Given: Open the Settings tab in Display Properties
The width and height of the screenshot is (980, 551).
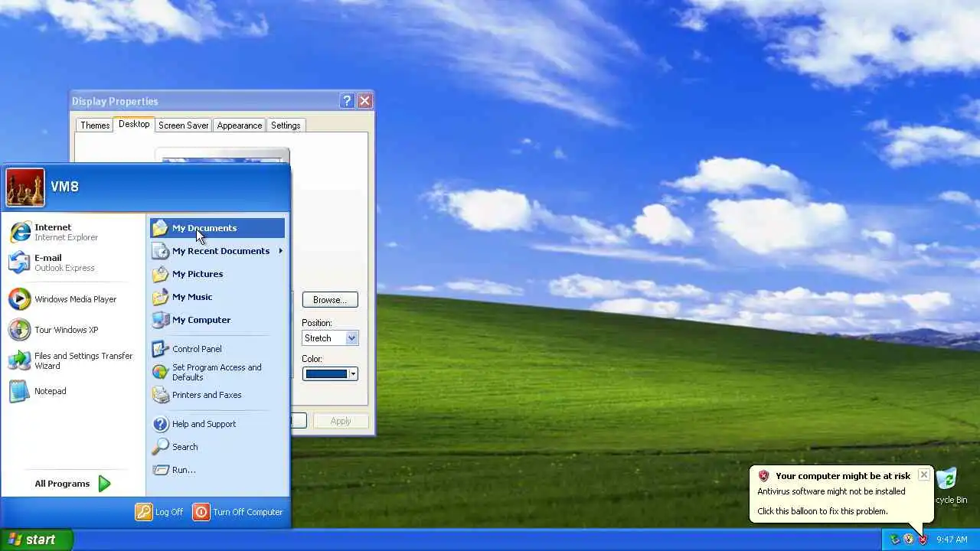Looking at the screenshot, I should click(286, 126).
